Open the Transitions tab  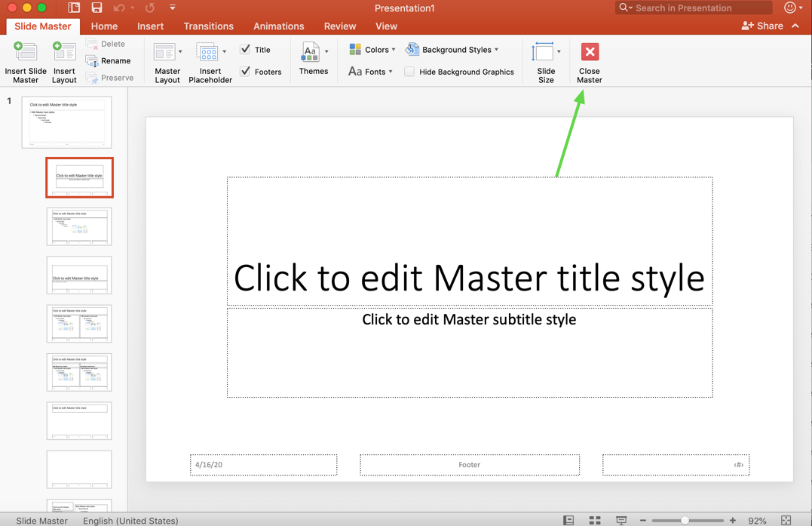pos(208,26)
